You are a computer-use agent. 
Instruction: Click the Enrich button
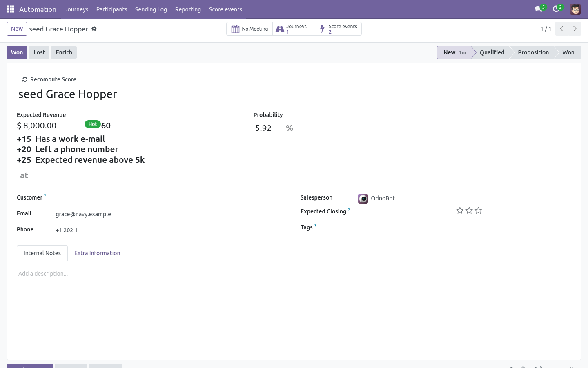click(x=64, y=52)
